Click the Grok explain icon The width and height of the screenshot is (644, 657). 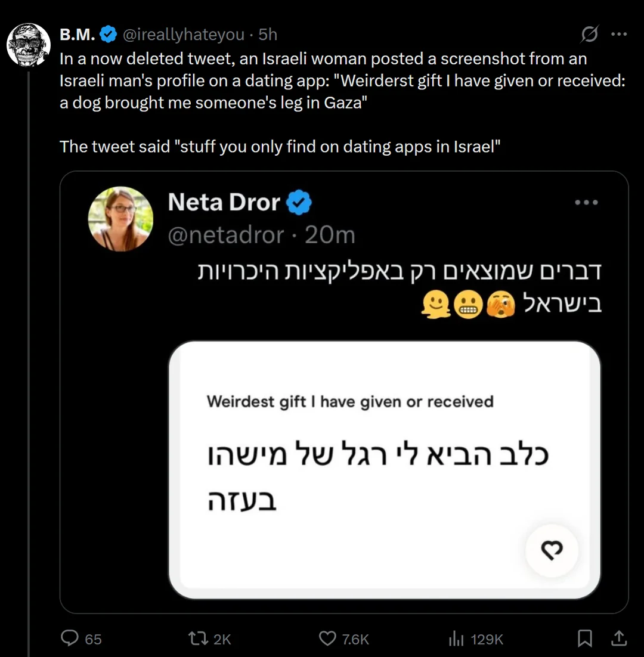589,34
